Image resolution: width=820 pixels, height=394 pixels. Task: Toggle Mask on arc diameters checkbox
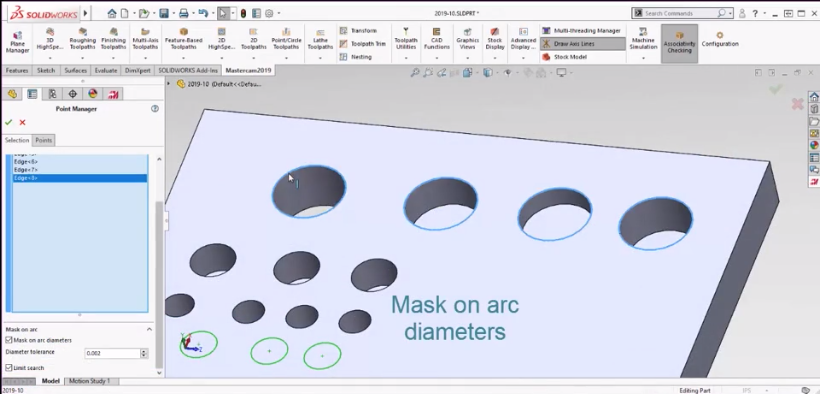9,340
